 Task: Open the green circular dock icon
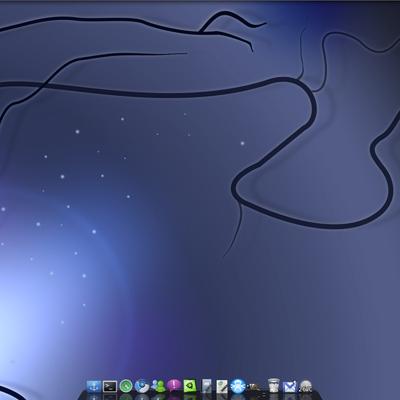pyautogui.click(x=126, y=386)
